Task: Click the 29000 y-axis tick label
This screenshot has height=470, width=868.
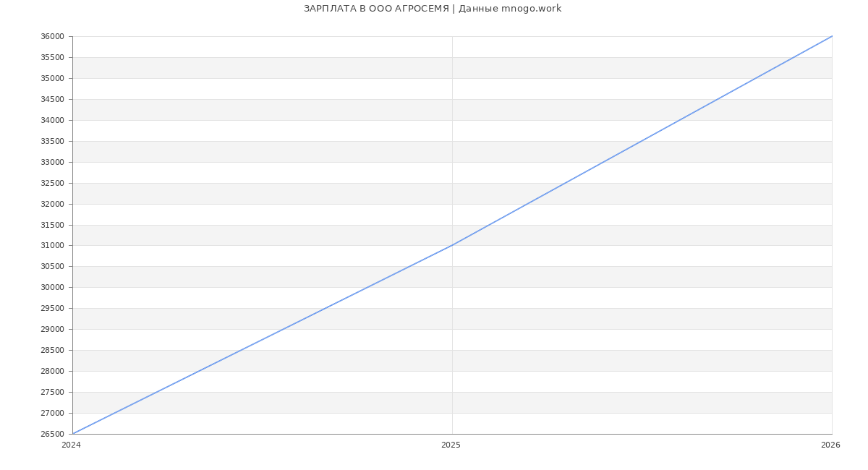Action: pos(52,329)
